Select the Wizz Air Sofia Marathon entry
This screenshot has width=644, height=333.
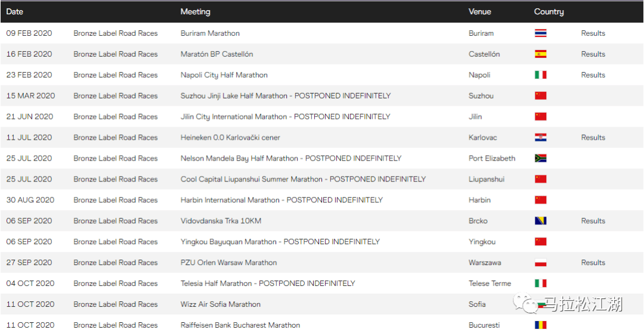click(x=221, y=304)
